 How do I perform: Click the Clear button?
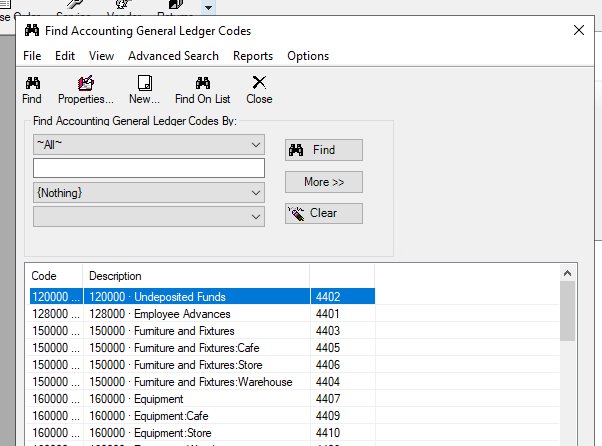324,213
